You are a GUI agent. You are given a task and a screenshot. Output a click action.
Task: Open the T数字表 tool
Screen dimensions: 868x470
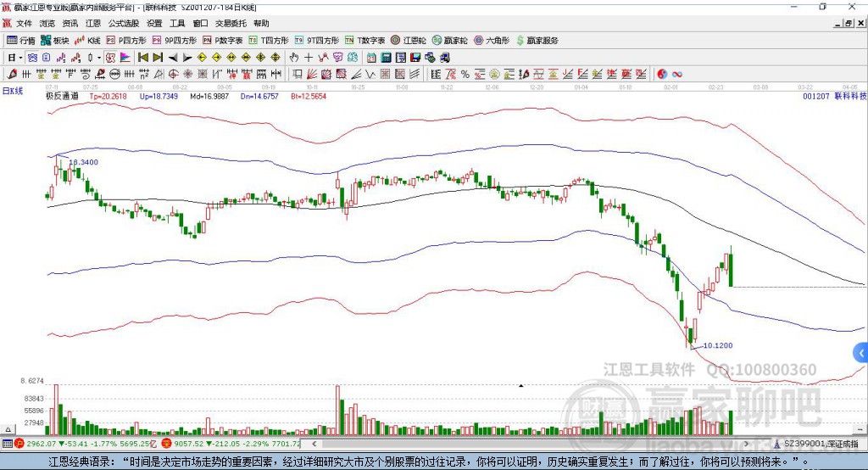pos(364,41)
